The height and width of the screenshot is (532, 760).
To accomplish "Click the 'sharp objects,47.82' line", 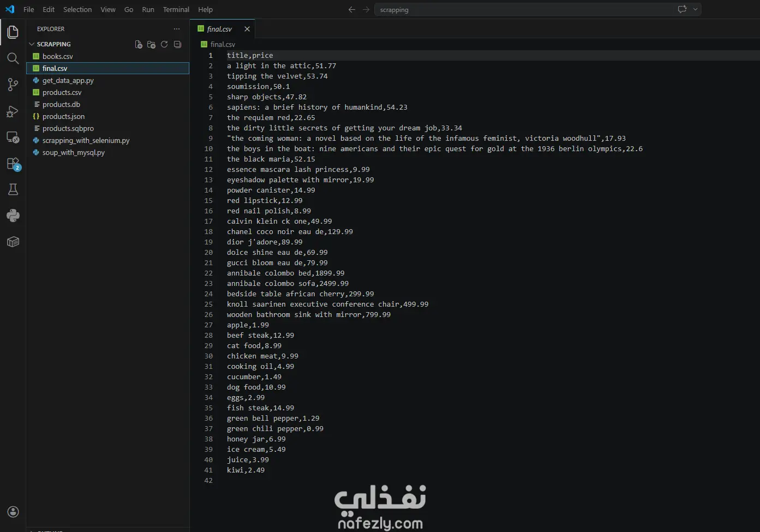I will (x=267, y=97).
